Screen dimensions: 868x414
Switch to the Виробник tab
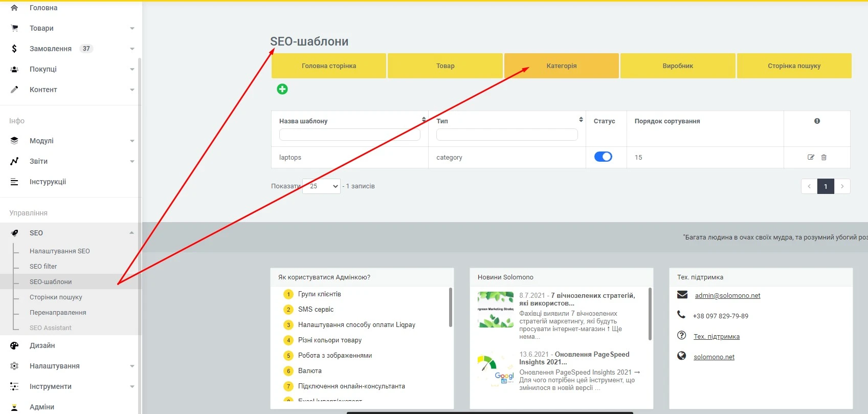[x=677, y=66]
